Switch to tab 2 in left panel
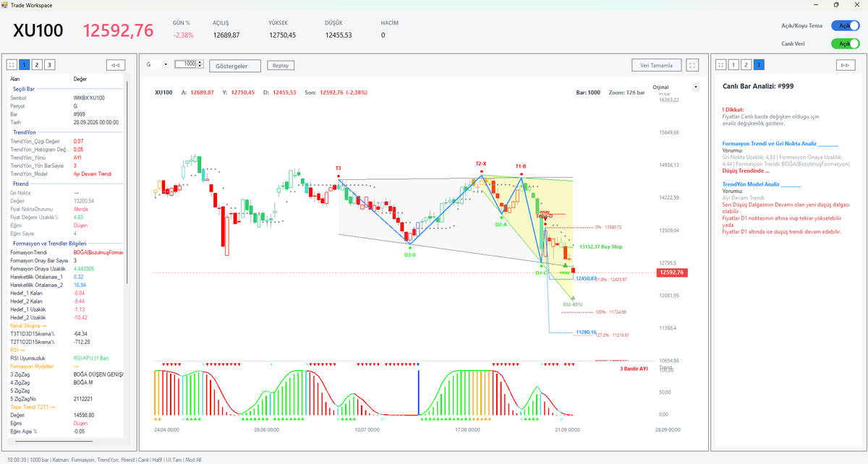Image resolution: width=868 pixels, height=464 pixels. (x=37, y=65)
